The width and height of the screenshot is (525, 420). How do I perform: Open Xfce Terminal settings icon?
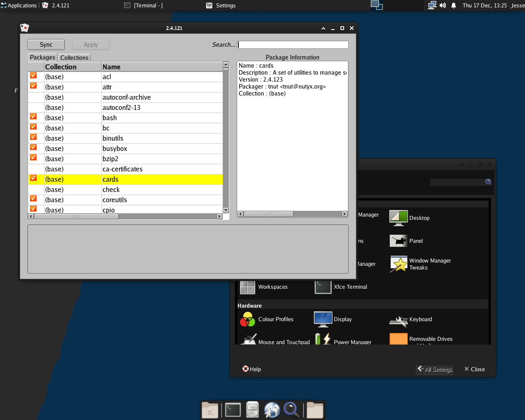tap(323, 287)
